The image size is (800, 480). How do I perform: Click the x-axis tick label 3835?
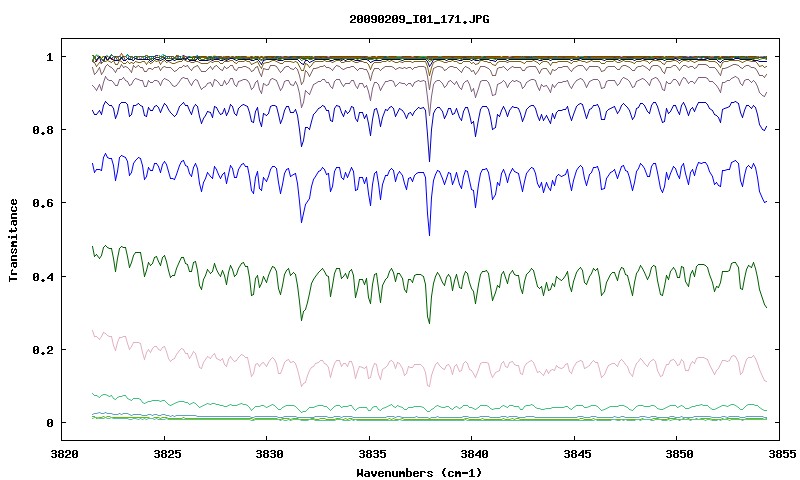pyautogui.click(x=372, y=454)
